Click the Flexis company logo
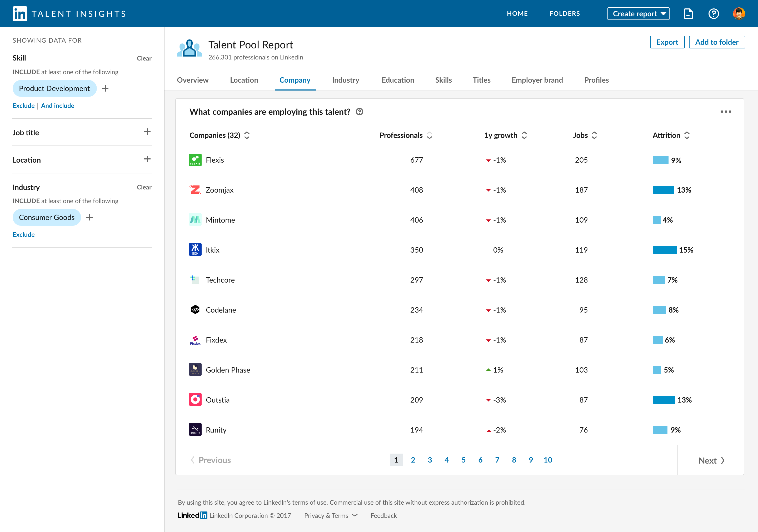The image size is (758, 532). [x=195, y=160]
